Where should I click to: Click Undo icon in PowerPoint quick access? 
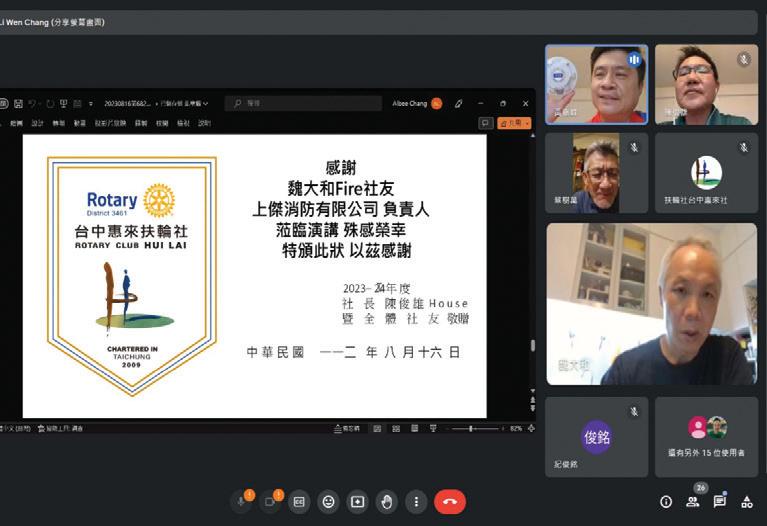pos(33,104)
